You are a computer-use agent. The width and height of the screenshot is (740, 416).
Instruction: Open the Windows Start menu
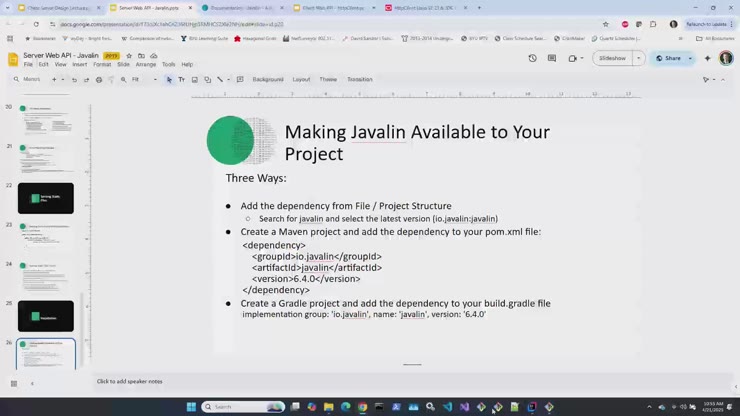click(191, 407)
